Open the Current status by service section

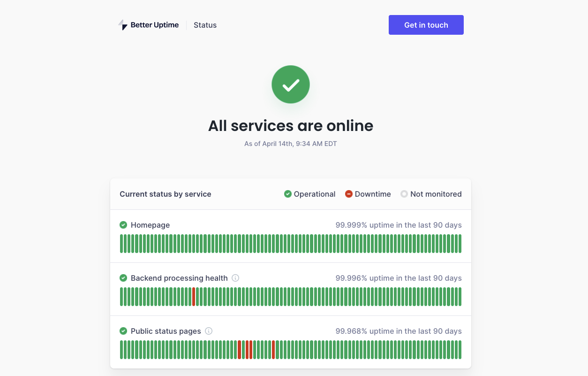click(x=165, y=194)
